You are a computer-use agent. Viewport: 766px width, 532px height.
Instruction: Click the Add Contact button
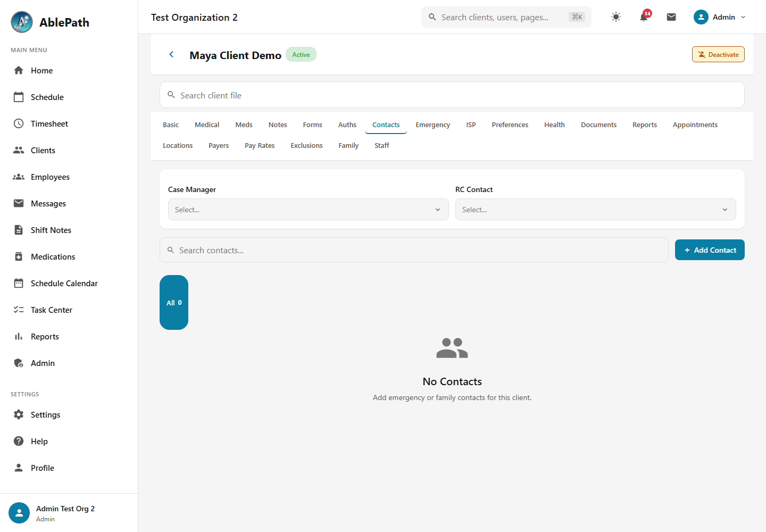click(710, 250)
